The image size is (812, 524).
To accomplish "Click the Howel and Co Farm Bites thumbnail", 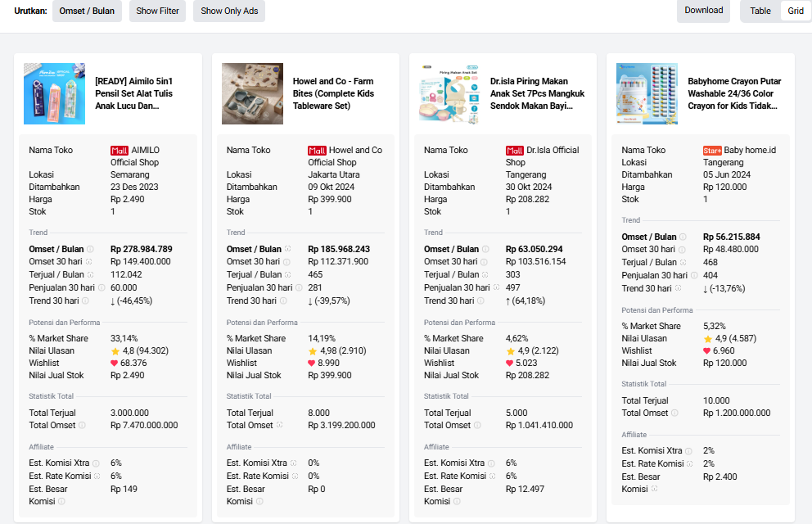I will (x=252, y=93).
